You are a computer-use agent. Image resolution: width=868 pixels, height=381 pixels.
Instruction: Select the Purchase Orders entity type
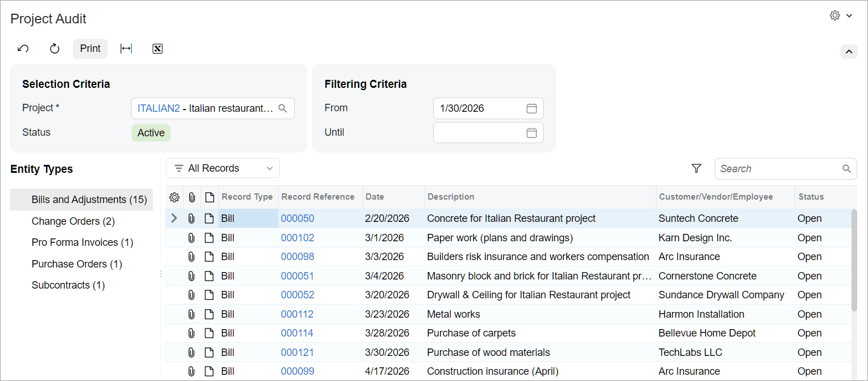pos(76,264)
